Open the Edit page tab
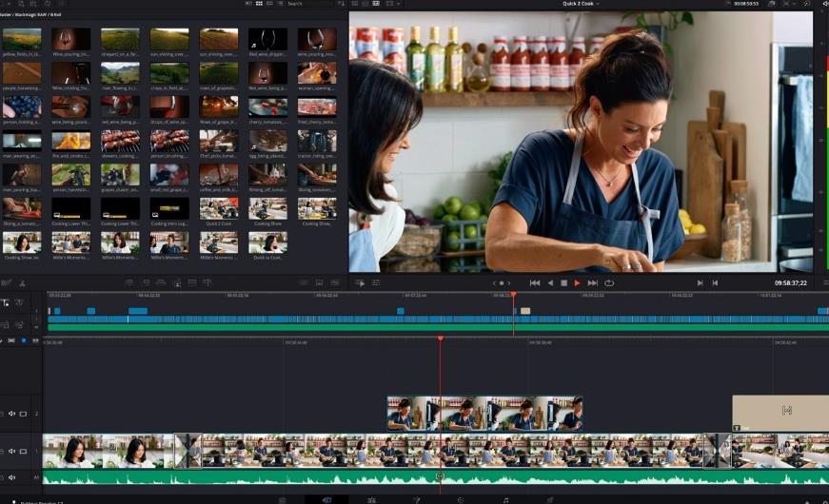The image size is (829, 504). click(x=372, y=500)
